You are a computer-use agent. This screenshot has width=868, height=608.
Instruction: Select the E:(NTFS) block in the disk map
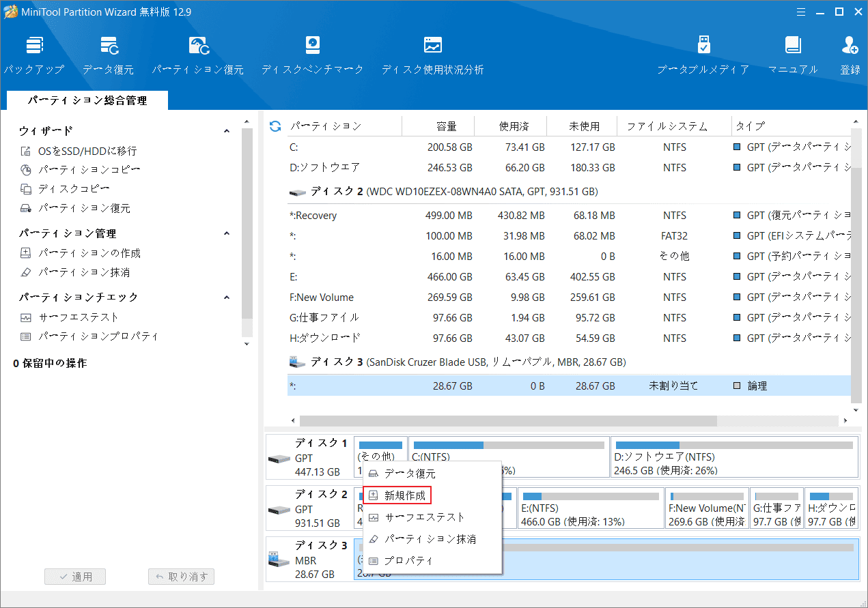tap(590, 508)
